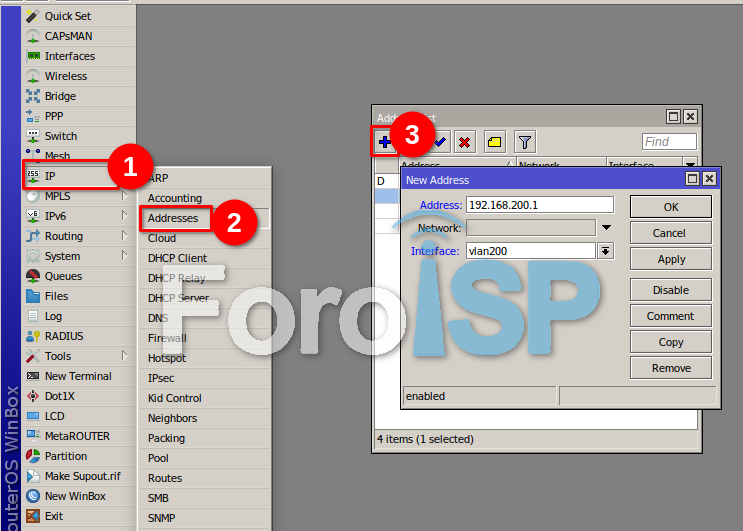Open New Terminal in the sidebar
This screenshot has width=743, height=531.
pos(78,376)
